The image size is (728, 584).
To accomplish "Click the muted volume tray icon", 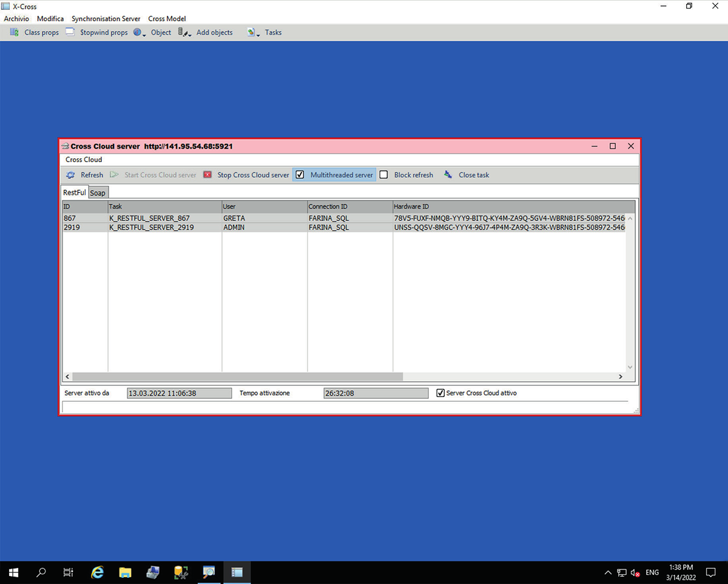I will point(636,572).
